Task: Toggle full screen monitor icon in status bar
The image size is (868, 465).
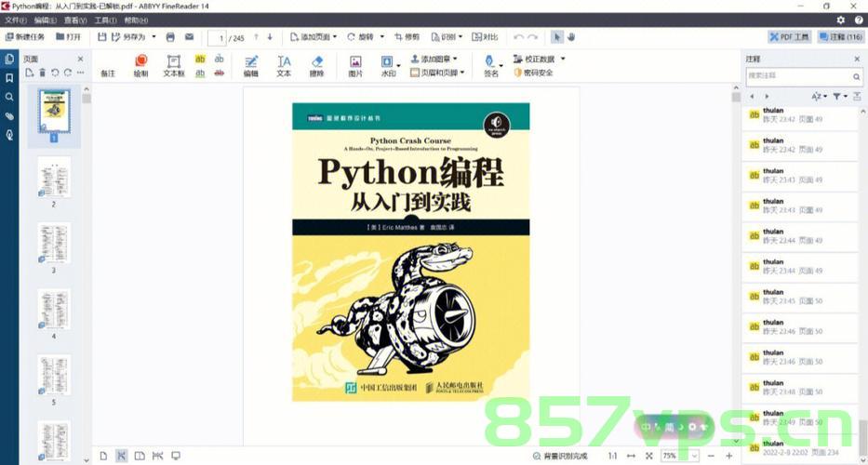Action: [x=176, y=456]
